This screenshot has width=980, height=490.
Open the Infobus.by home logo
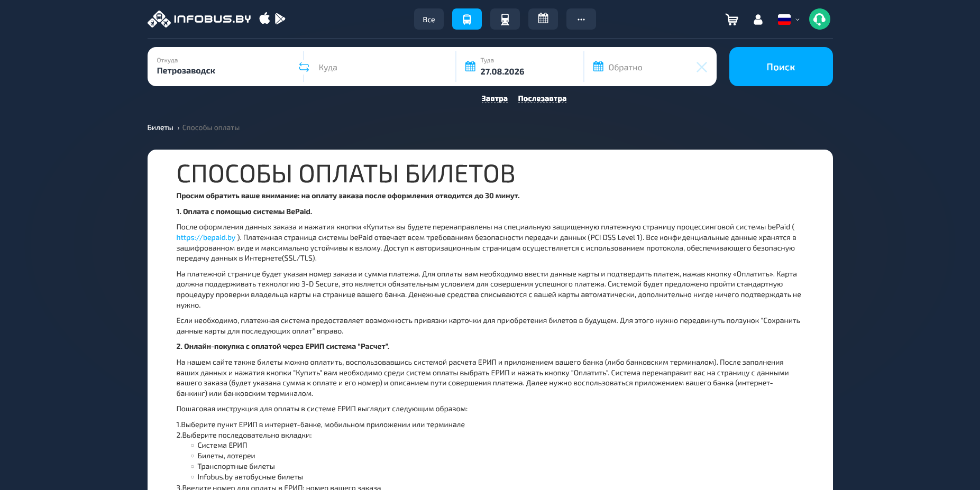pyautogui.click(x=199, y=19)
